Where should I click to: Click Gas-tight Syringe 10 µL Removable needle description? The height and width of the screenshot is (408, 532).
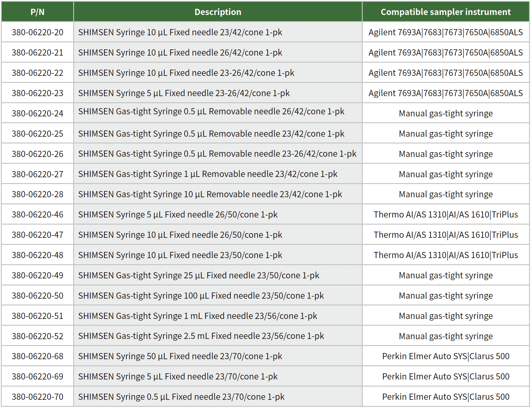click(x=210, y=194)
